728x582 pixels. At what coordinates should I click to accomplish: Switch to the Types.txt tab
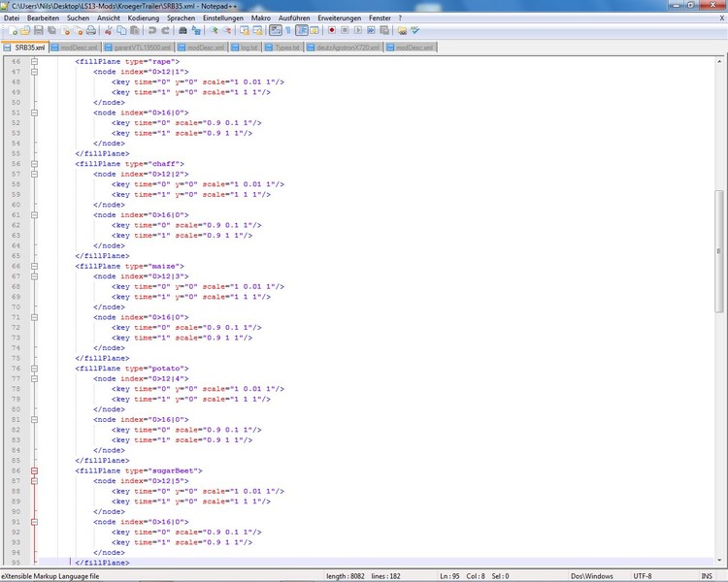coord(283,48)
